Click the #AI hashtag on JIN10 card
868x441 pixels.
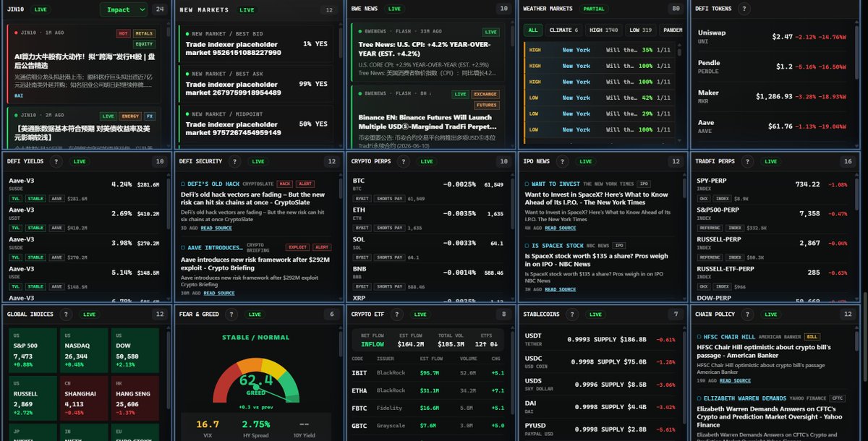pyautogui.click(x=18, y=95)
